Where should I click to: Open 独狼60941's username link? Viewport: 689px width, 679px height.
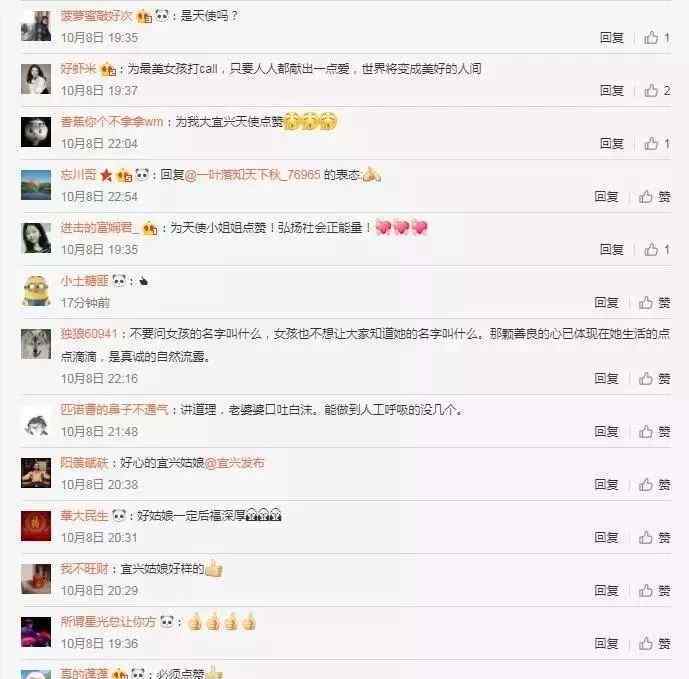tap(89, 334)
